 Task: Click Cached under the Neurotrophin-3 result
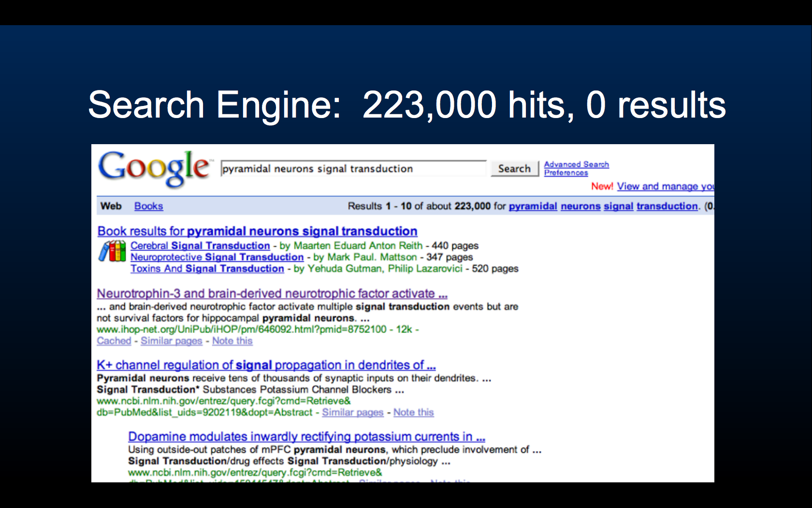pos(114,341)
